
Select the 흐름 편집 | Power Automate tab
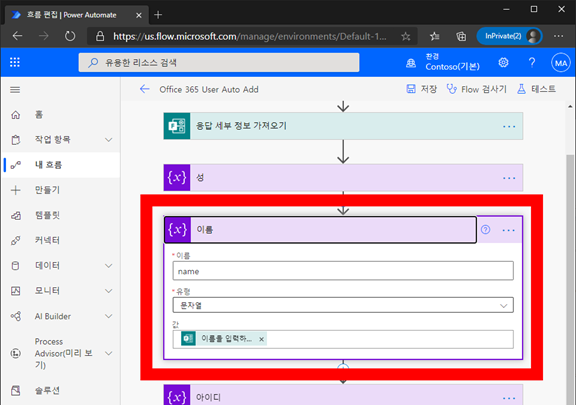76,15
